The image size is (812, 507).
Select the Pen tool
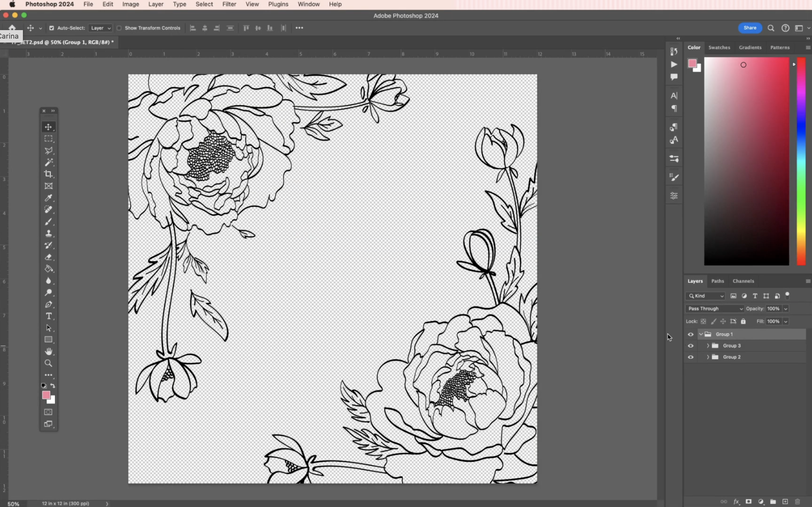[49, 305]
